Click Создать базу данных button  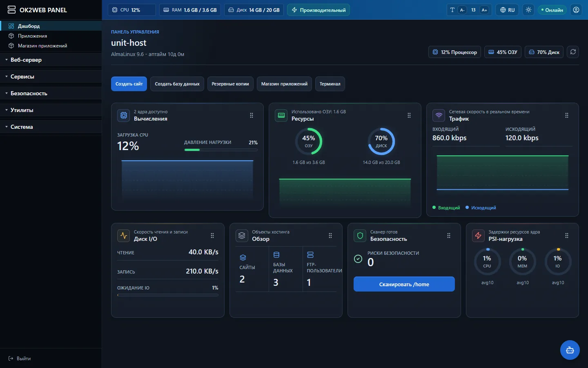(177, 84)
